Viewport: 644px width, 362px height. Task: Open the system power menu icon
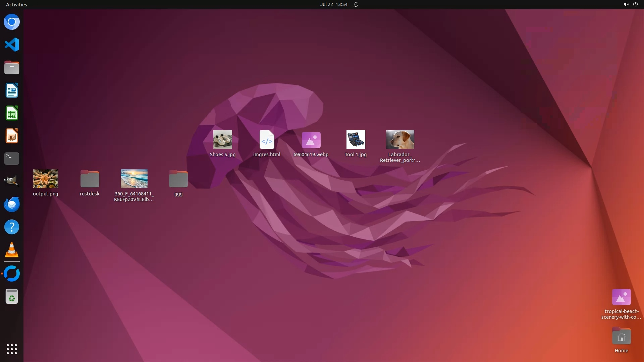pos(635,4)
